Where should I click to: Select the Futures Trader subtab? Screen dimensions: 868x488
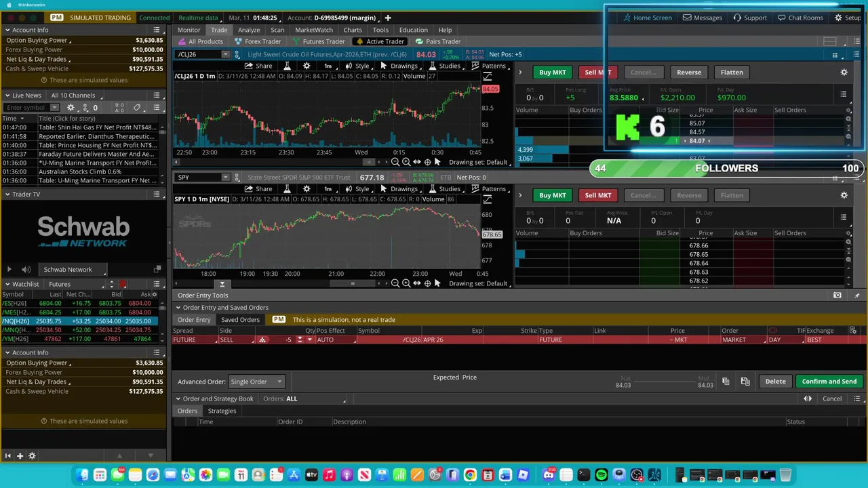click(319, 41)
